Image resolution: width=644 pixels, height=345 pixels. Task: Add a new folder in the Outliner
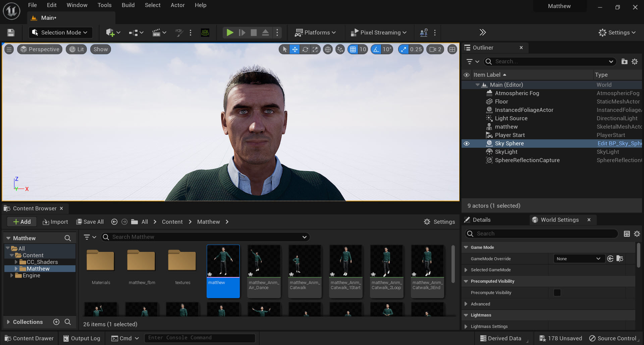click(x=624, y=62)
